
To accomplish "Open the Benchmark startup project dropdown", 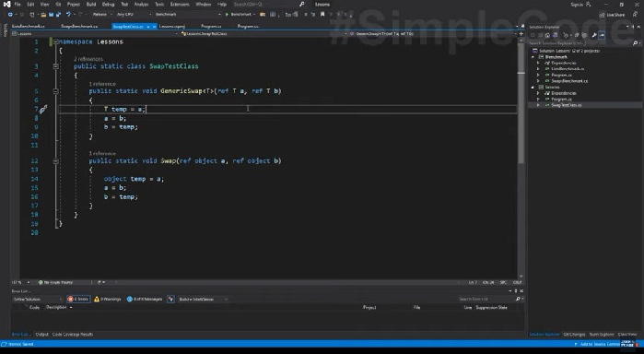I will (x=188, y=15).
